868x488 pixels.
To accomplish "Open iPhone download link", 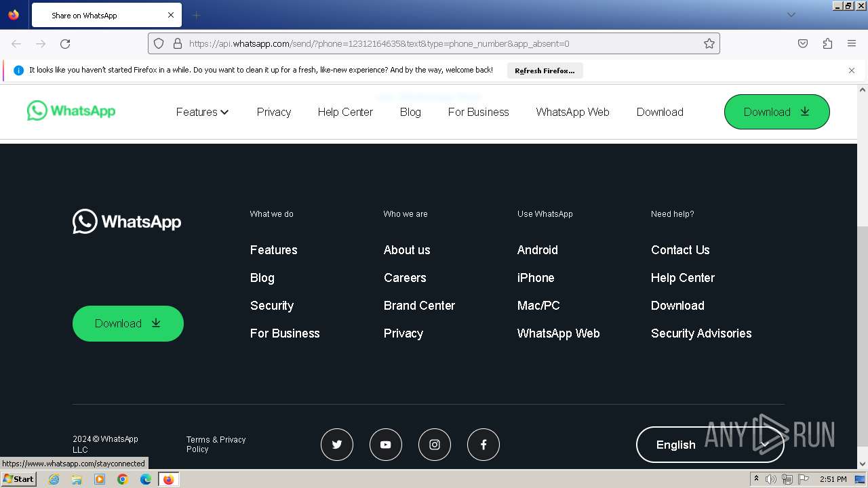I will pos(536,278).
